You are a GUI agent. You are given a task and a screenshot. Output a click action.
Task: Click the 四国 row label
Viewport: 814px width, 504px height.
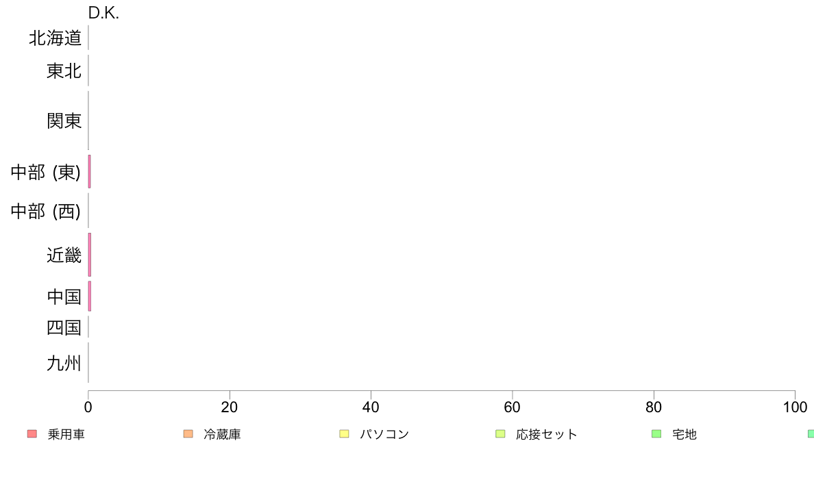pos(64,327)
